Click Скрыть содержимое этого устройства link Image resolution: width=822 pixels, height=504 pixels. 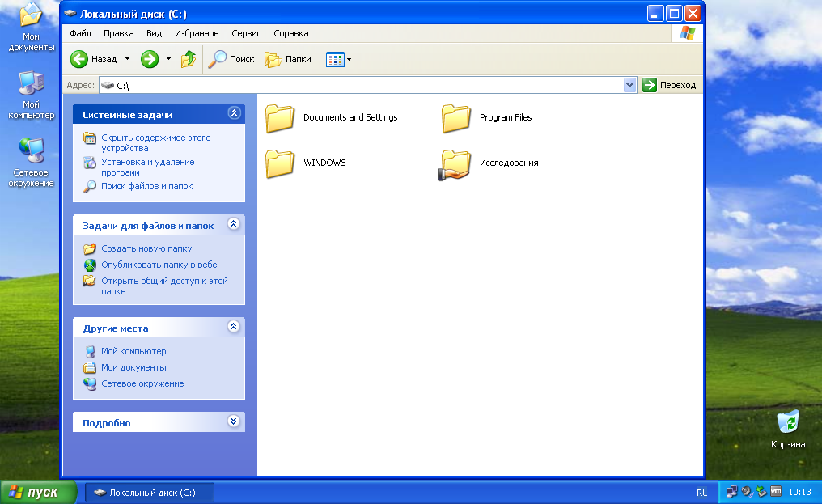click(155, 142)
